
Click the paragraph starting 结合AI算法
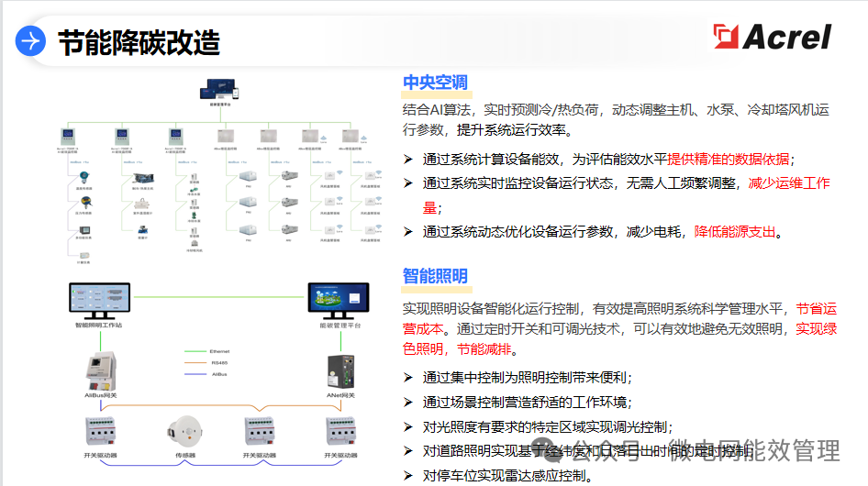click(x=616, y=119)
